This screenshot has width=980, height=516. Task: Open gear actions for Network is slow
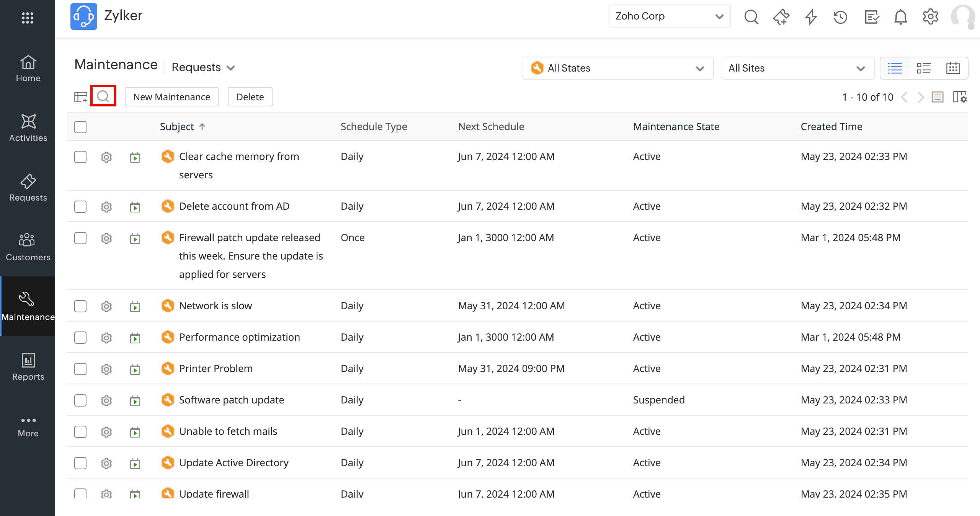(106, 306)
